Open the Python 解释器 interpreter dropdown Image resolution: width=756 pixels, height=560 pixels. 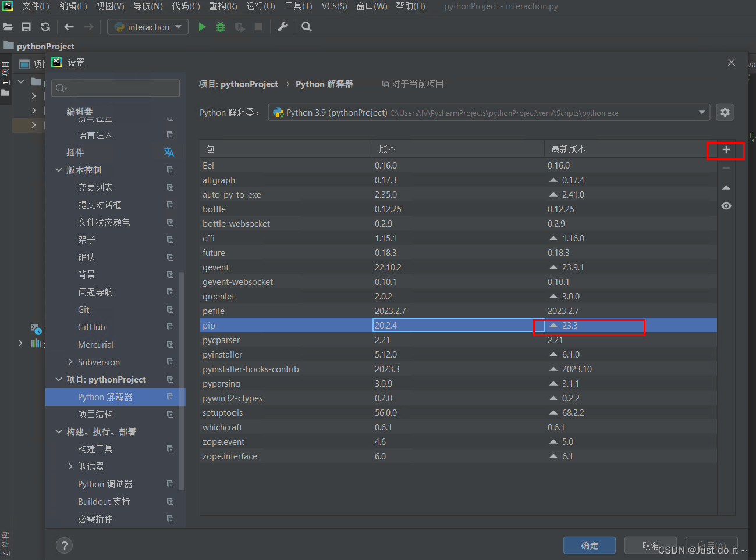click(x=489, y=112)
